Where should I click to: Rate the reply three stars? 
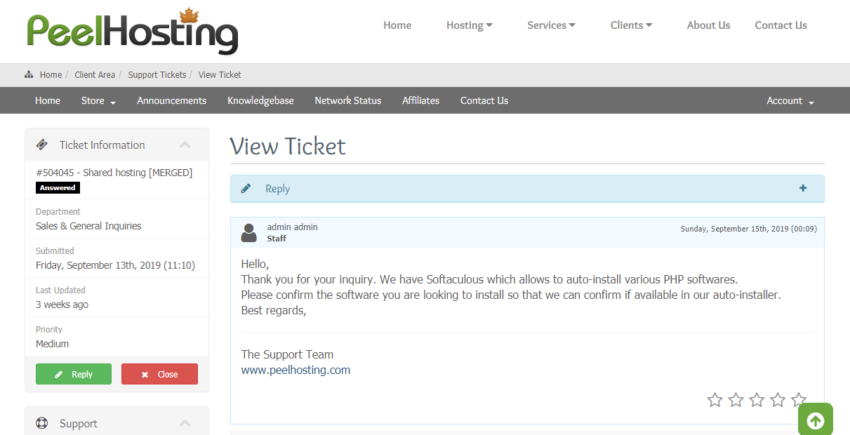click(x=757, y=400)
